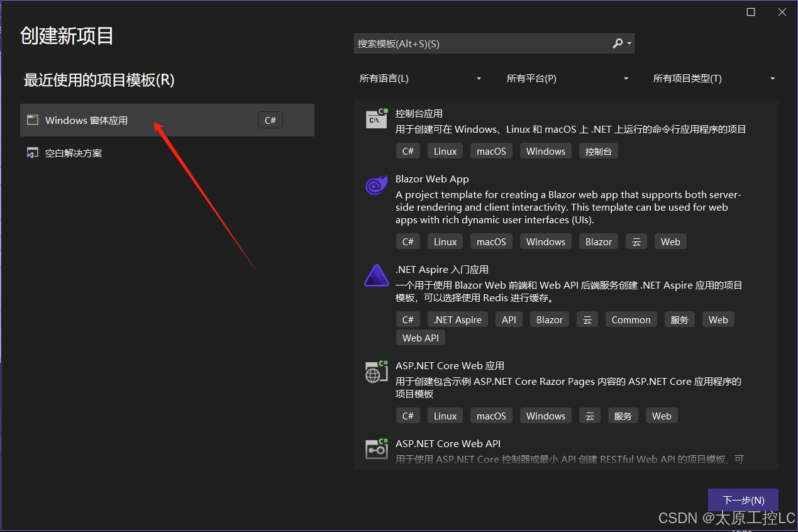The height and width of the screenshot is (532, 798).
Task: Click the 云 tag under Blazor Web App
Action: [x=636, y=241]
